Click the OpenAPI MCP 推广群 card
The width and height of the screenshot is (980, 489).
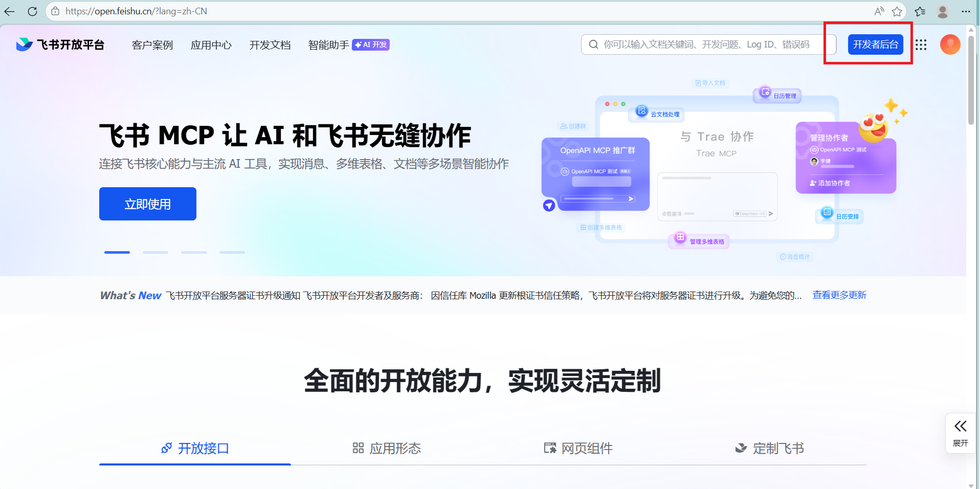tap(596, 174)
